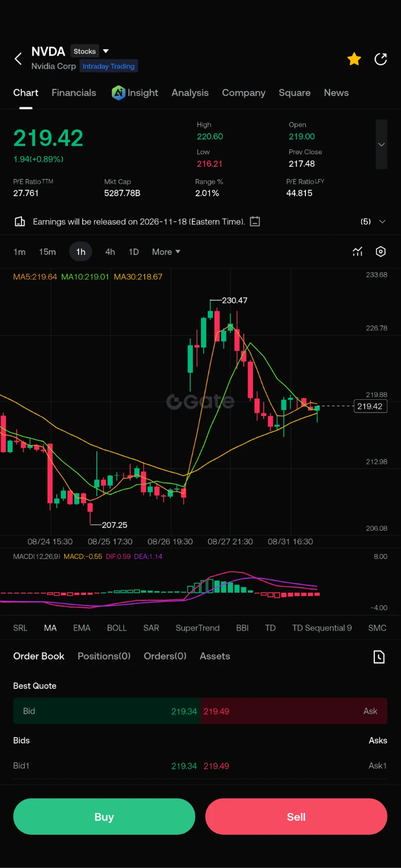The width and height of the screenshot is (401, 868).
Task: Tap the 207.25 low price label
Action: [x=114, y=525]
